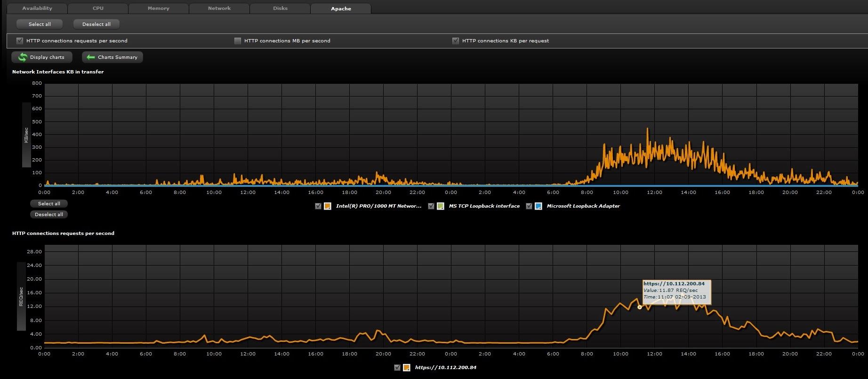
Task: Toggle HTTP connections requests per second checkbox
Action: pyautogui.click(x=20, y=41)
